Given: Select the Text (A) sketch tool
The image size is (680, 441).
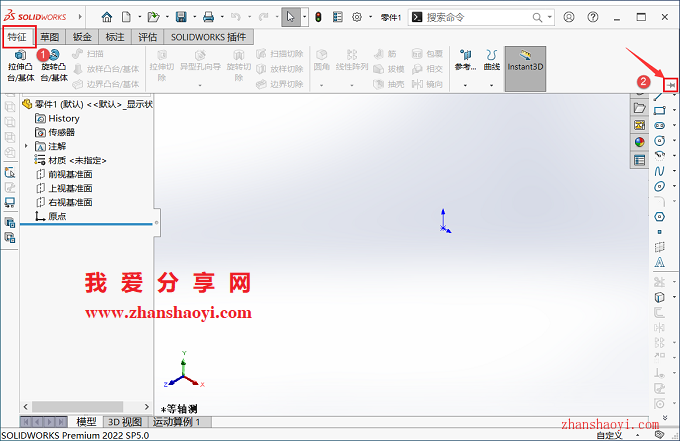Looking at the screenshot, I should (x=659, y=262).
